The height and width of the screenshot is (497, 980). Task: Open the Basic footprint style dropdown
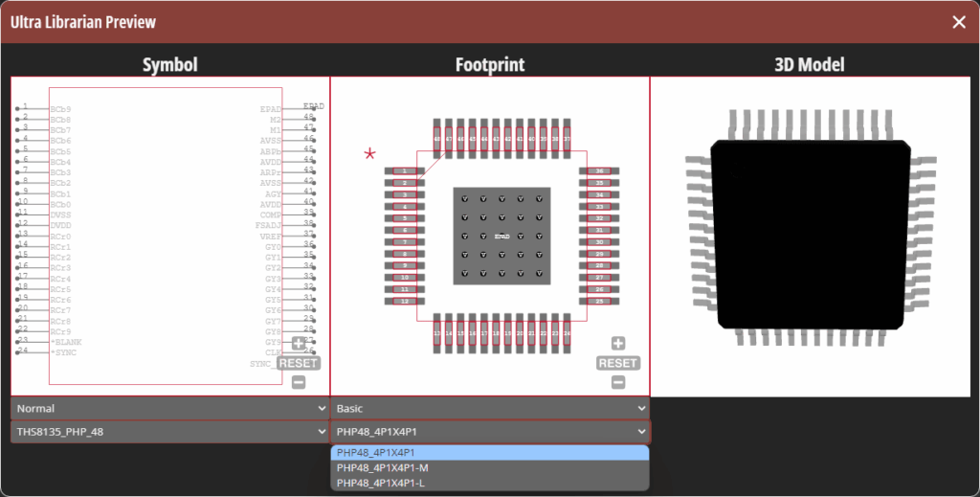[490, 408]
